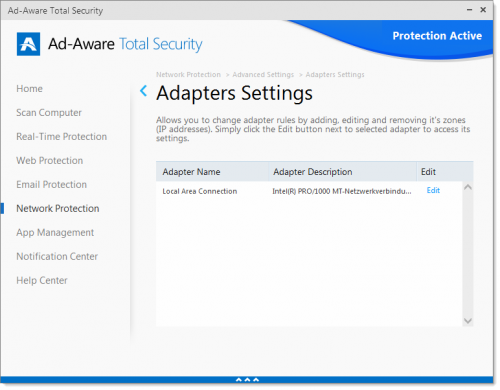Click the Adapter Name column header
Image resolution: width=500 pixels, height=390 pixels.
click(212, 172)
